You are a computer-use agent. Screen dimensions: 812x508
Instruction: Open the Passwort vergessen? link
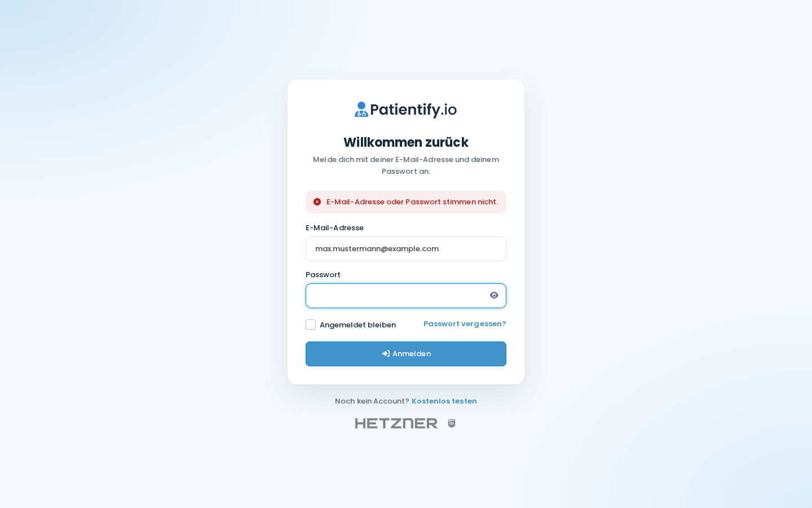click(465, 324)
